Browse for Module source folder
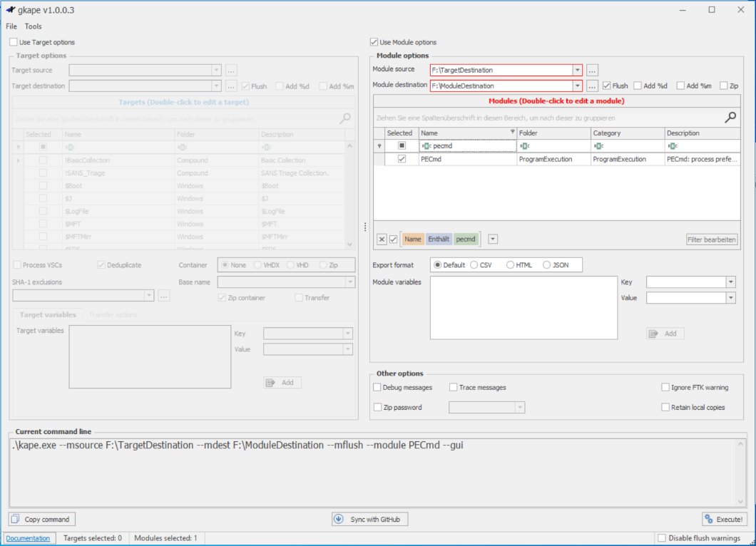This screenshot has height=546, width=756. point(592,71)
